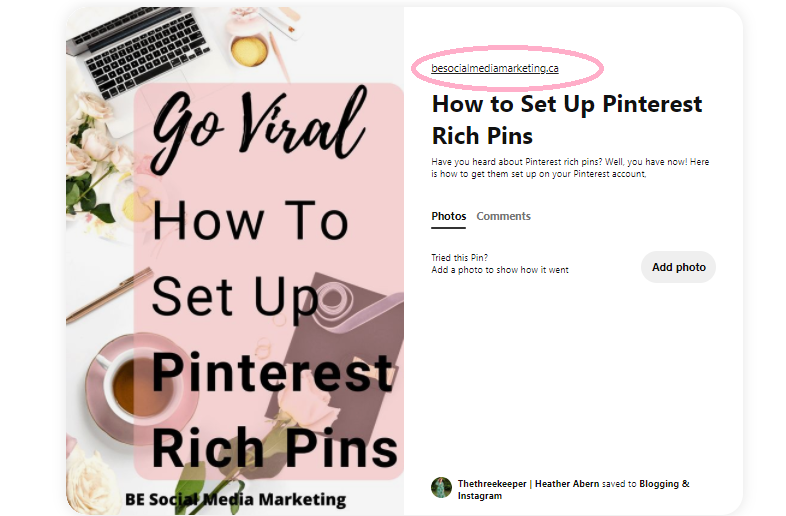Switch to the Comments tab

point(503,216)
